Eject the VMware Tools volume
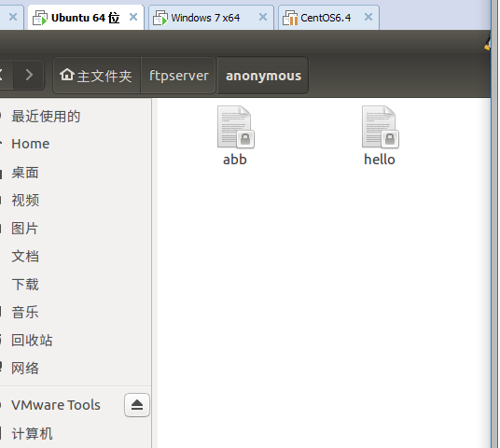 point(137,405)
